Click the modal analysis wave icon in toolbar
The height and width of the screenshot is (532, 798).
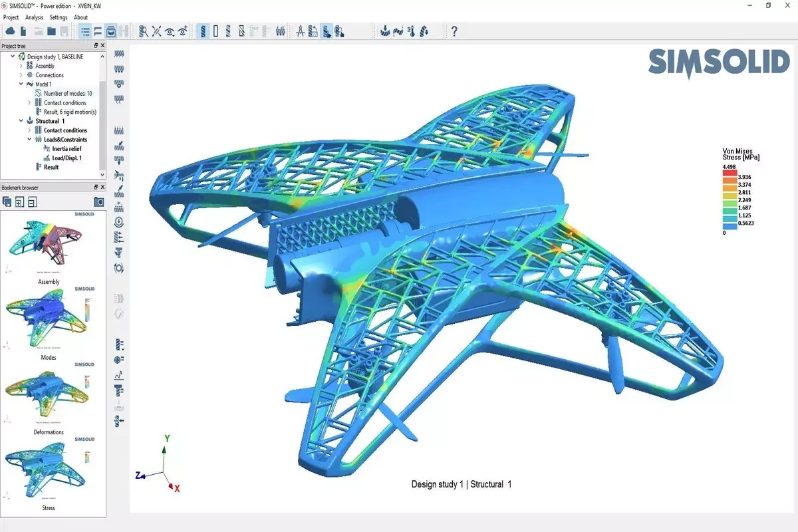tap(398, 31)
